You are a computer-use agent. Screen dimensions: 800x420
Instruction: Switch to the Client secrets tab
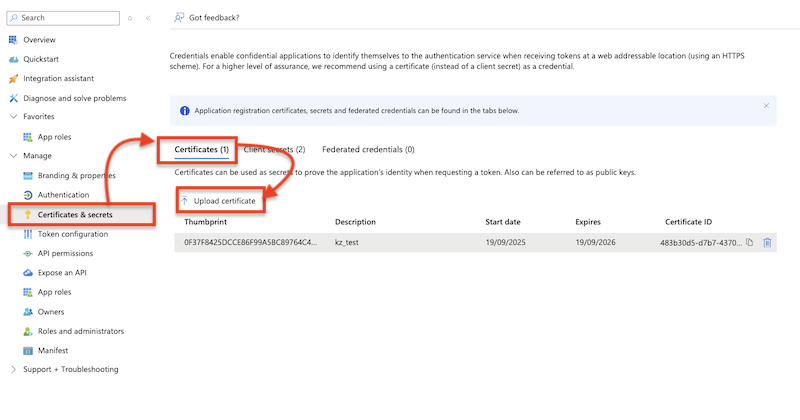[274, 150]
